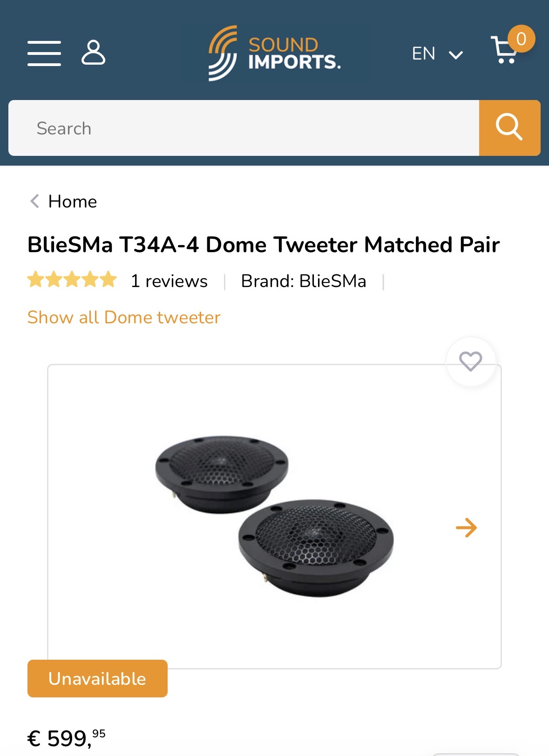This screenshot has height=756, width=549.
Task: Expand the EN language dropdown
Action: tap(423, 54)
